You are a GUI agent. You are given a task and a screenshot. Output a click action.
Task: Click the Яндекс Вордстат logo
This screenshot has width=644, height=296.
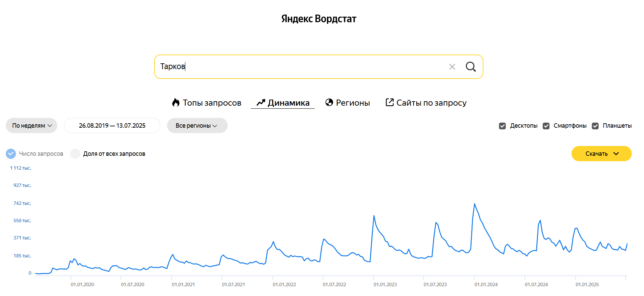(x=318, y=19)
